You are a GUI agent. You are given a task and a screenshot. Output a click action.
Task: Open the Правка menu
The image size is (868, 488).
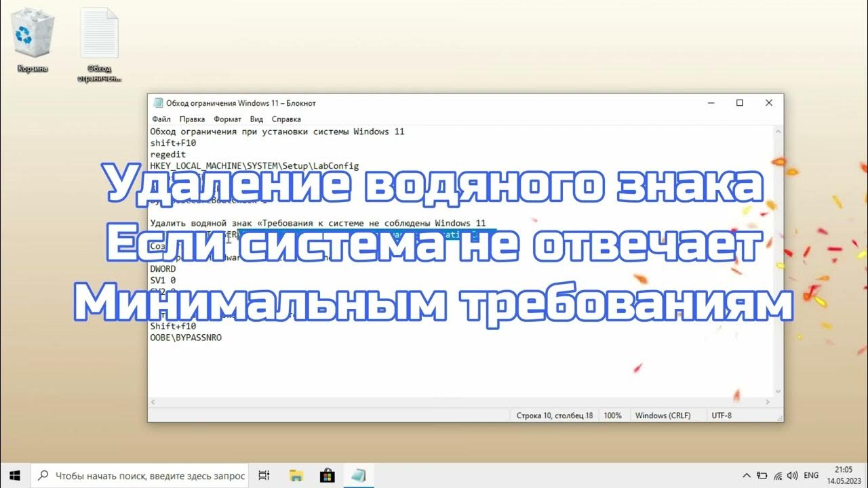[192, 119]
